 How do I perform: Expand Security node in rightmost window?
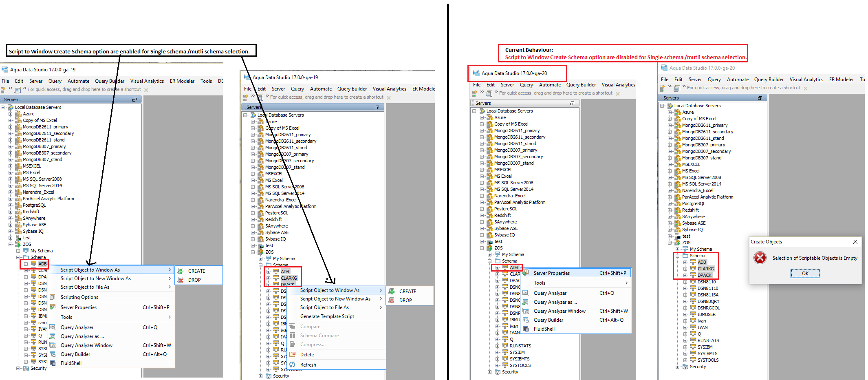tap(678, 367)
